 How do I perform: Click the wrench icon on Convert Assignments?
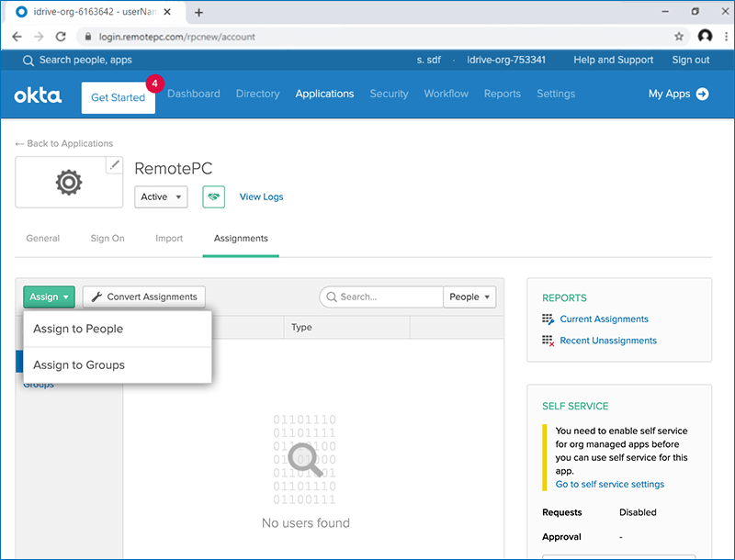96,297
